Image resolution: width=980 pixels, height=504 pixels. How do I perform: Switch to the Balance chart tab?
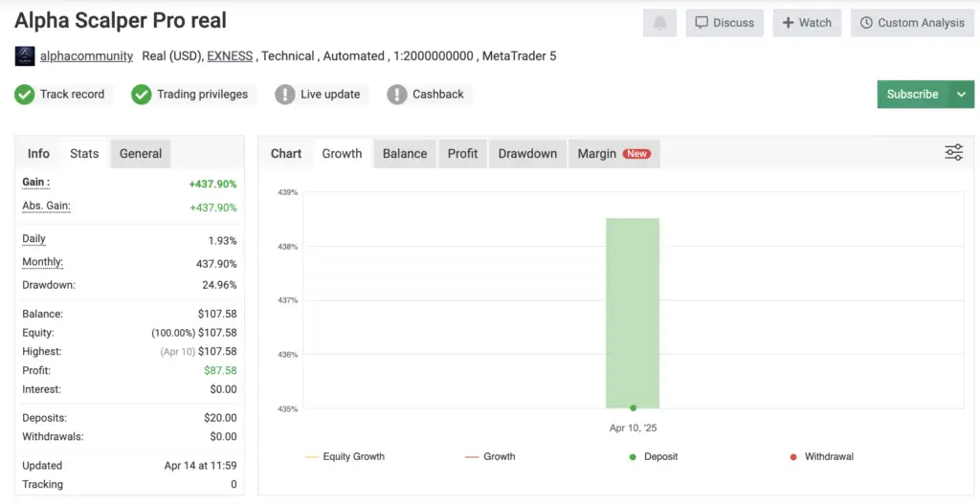click(405, 154)
